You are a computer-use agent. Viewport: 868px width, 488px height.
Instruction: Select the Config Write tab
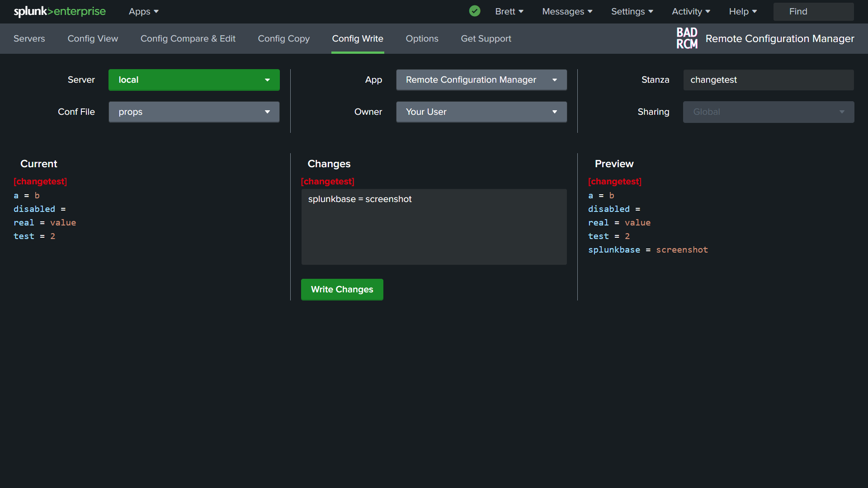[x=358, y=38]
